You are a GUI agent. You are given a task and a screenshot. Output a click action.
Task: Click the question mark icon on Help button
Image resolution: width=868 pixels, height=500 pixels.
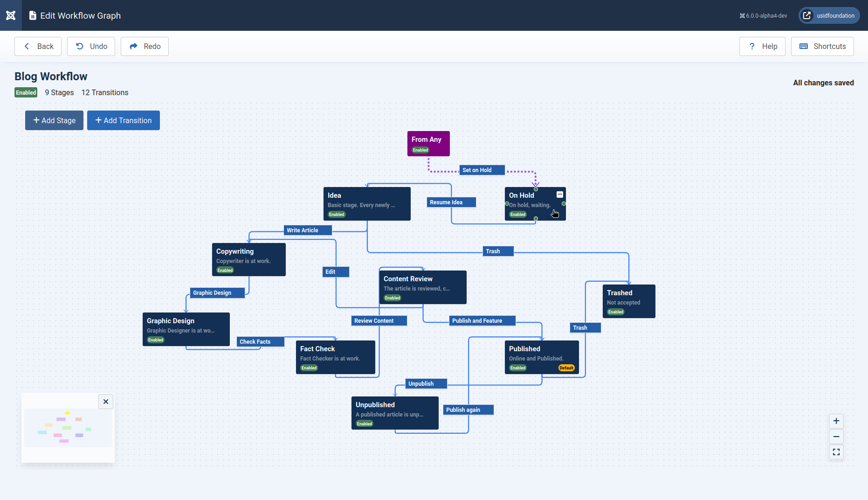click(751, 46)
